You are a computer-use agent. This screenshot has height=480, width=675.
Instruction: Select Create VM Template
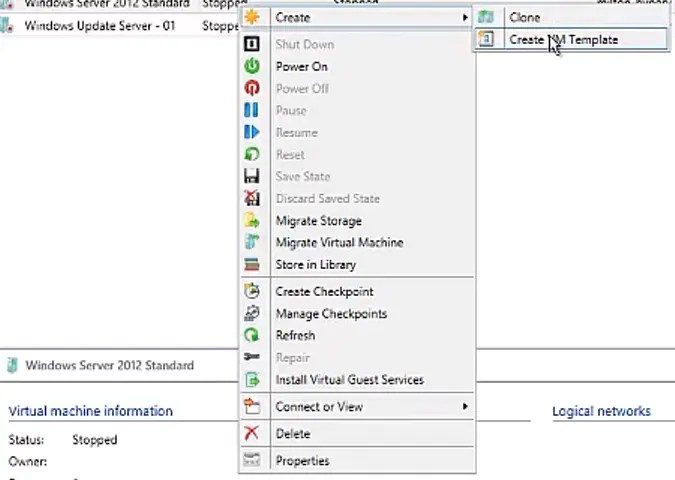pyautogui.click(x=571, y=39)
